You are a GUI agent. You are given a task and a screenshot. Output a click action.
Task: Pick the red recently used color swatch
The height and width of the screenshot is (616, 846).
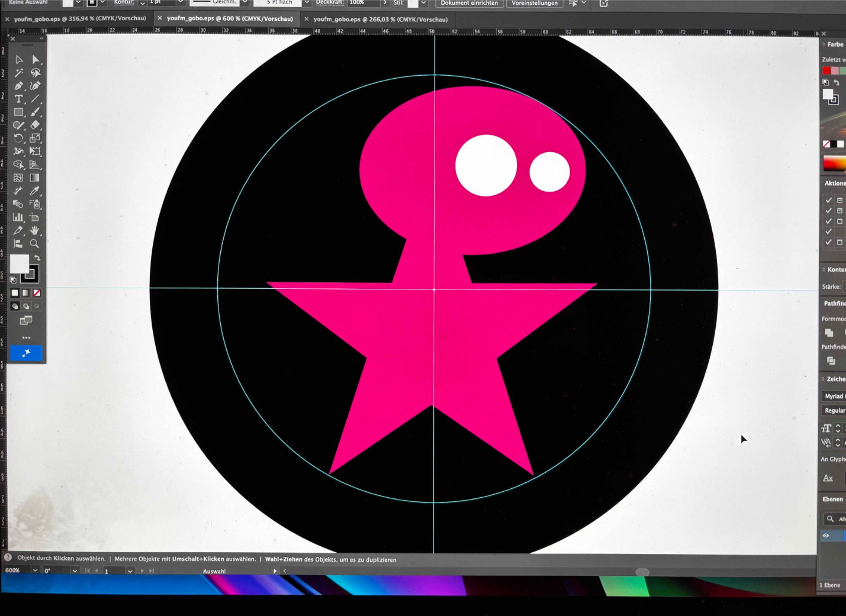[827, 71]
